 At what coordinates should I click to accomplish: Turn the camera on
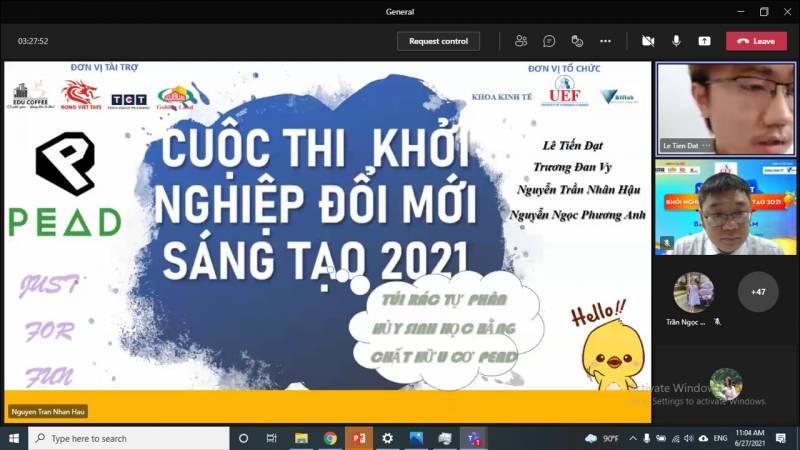[x=648, y=41]
